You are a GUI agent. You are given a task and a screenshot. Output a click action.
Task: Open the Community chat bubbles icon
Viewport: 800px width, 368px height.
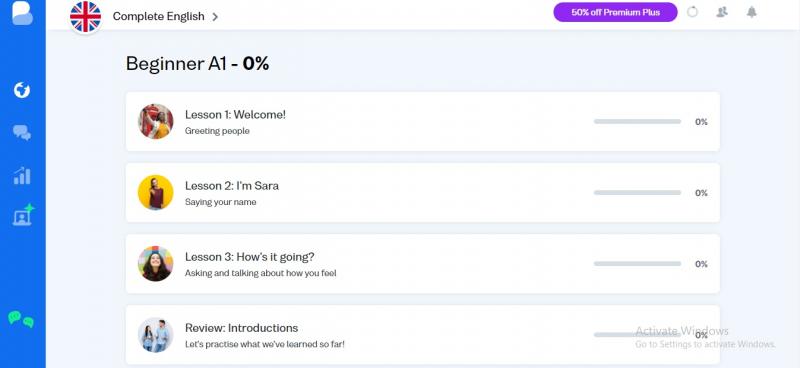tap(22, 133)
